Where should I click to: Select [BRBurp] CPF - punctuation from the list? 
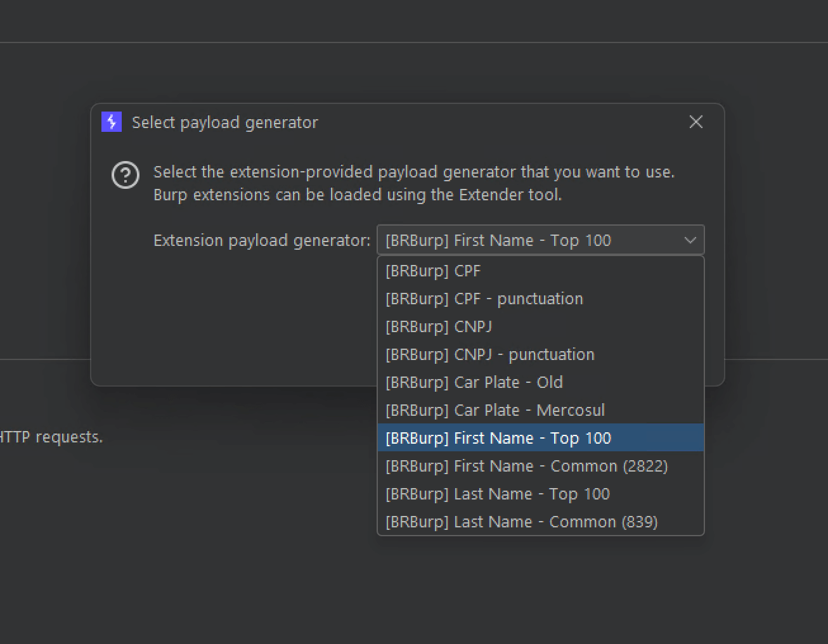tap(540, 299)
